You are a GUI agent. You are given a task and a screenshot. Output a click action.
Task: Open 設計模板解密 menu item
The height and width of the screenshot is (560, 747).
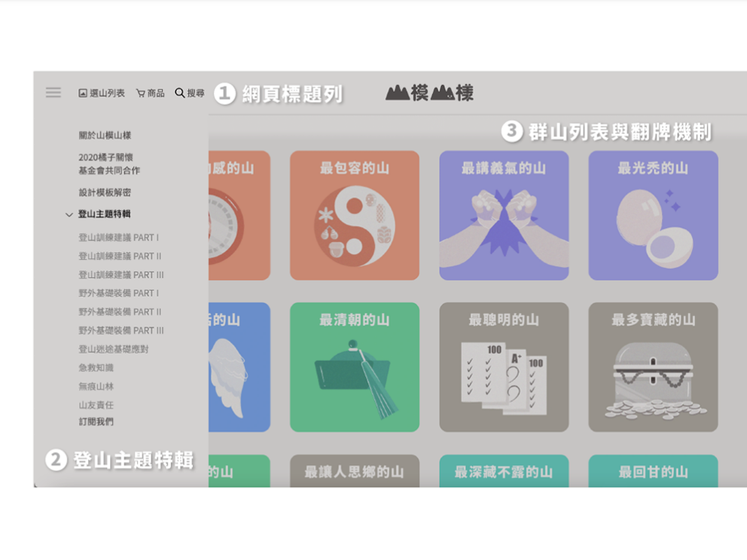[x=105, y=193]
